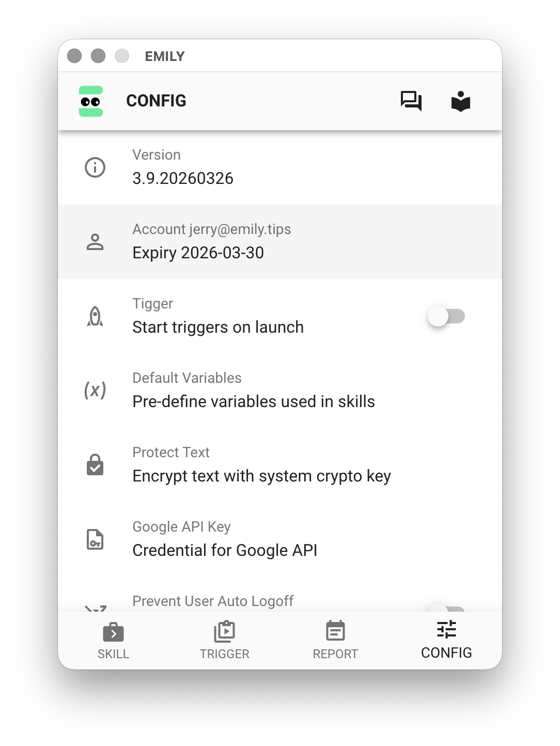Click the account person icon
The height and width of the screenshot is (746, 560).
95,242
